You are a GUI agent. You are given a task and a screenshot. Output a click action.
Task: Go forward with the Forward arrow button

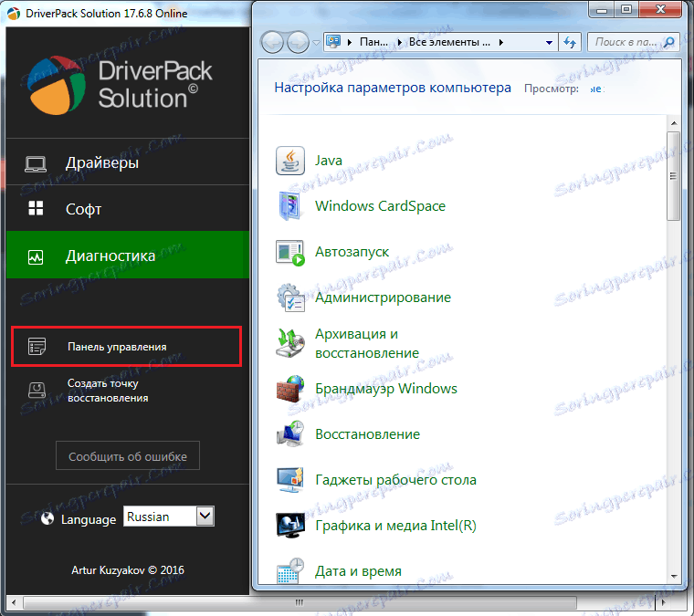[x=298, y=43]
